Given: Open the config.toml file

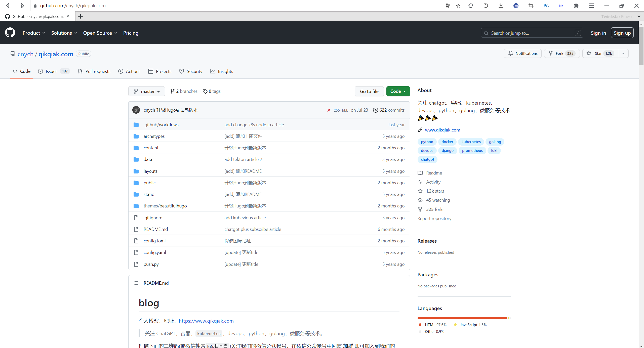Looking at the screenshot, I should pyautogui.click(x=154, y=241).
